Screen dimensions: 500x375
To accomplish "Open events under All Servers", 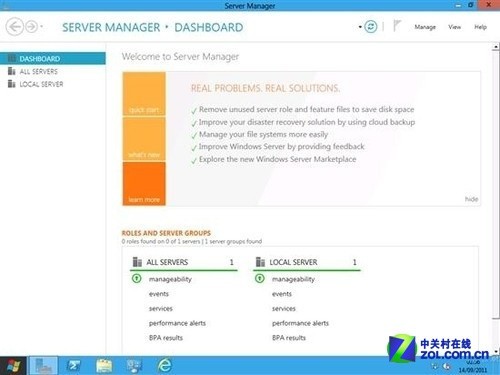I will 159,294.
